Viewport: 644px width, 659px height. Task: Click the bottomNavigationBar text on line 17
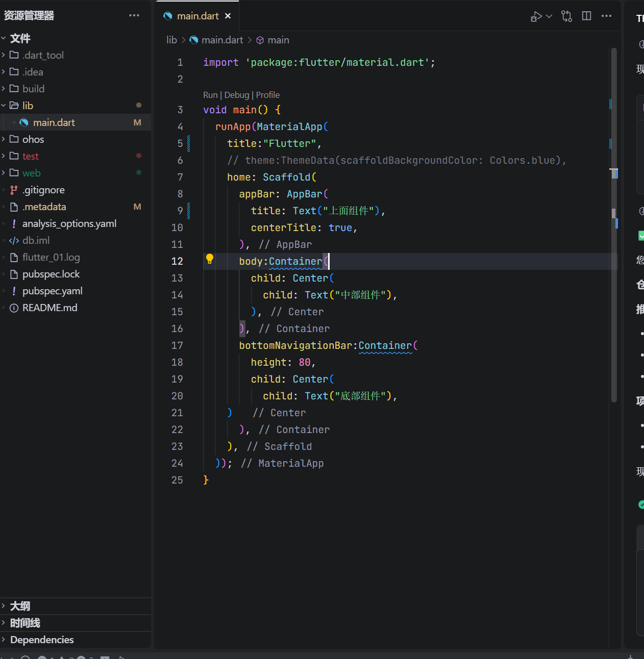pyautogui.click(x=295, y=345)
